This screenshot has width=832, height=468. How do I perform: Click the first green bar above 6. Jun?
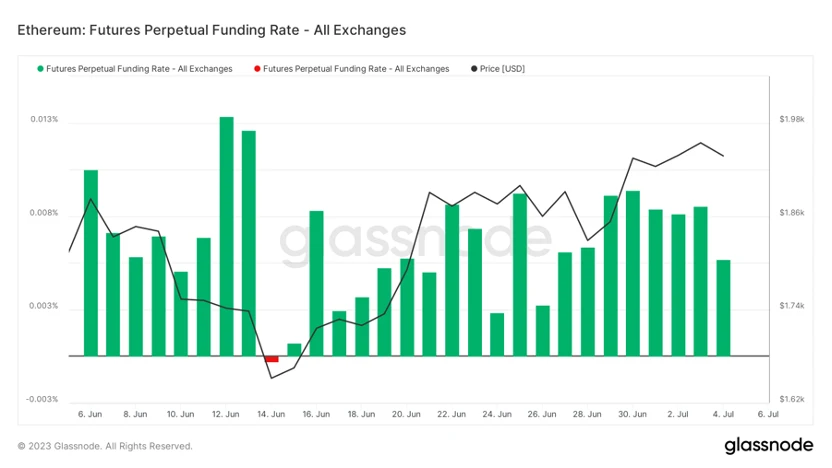point(90,263)
